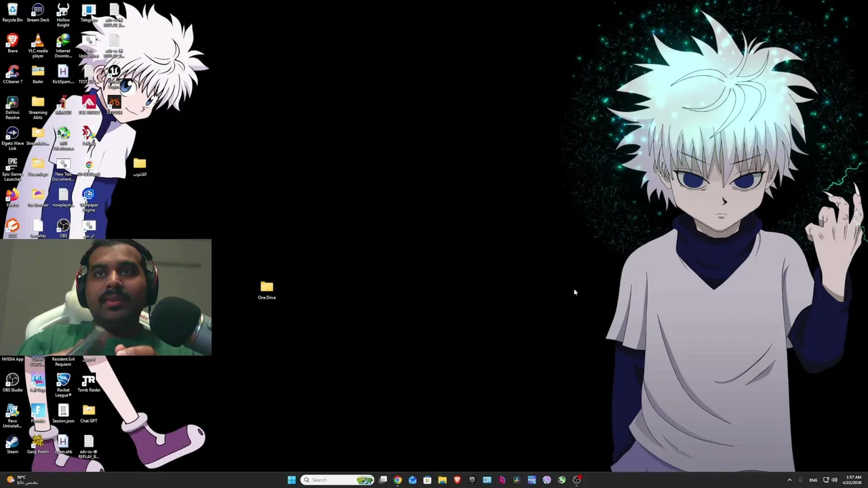The image size is (868, 488).
Task: Launch the Epic Games Launcher shortcut
Action: [x=12, y=169]
